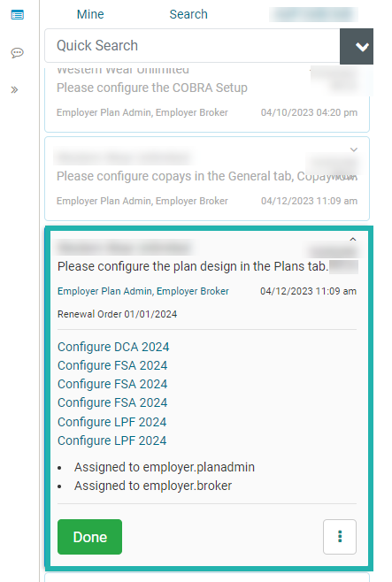The height and width of the screenshot is (582, 392).
Task: Select the COBRA Setup task card
Action: click(x=207, y=99)
